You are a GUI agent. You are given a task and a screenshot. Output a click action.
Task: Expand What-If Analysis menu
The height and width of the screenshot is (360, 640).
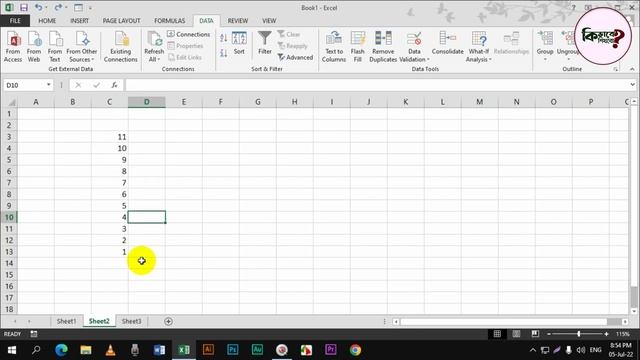(478, 47)
